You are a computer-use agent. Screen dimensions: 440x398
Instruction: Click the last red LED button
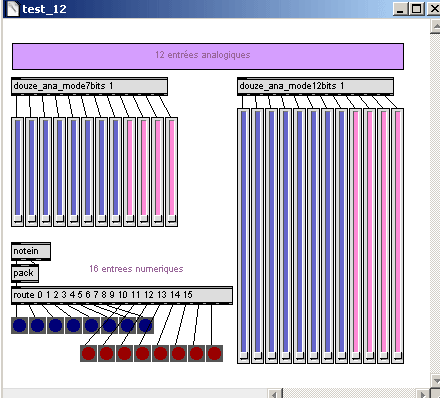coord(214,353)
